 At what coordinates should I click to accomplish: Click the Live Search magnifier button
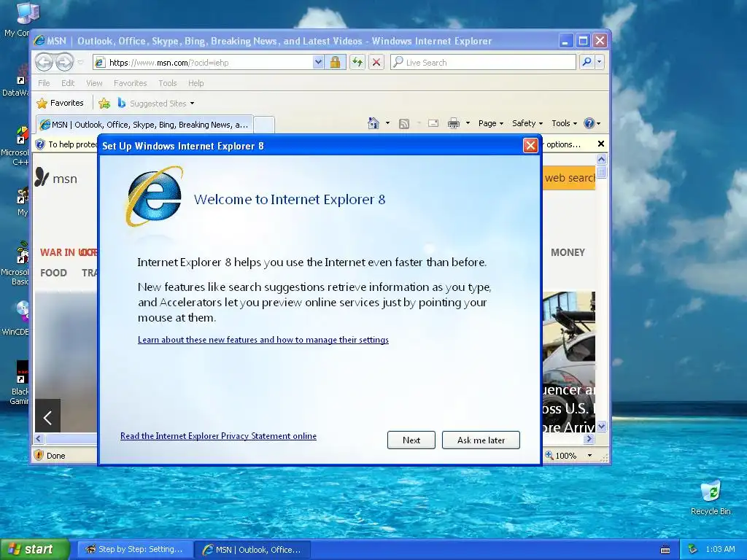click(587, 62)
